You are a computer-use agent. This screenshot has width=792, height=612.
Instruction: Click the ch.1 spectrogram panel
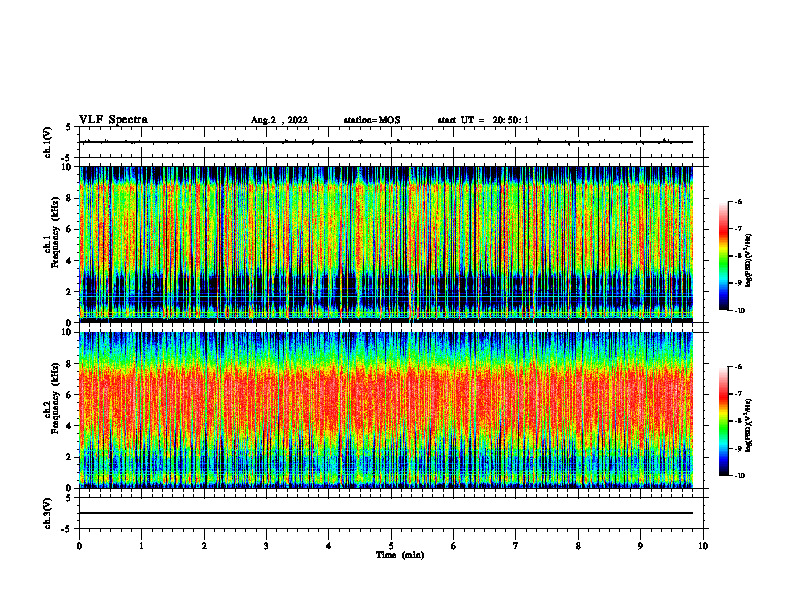pyautogui.click(x=386, y=244)
